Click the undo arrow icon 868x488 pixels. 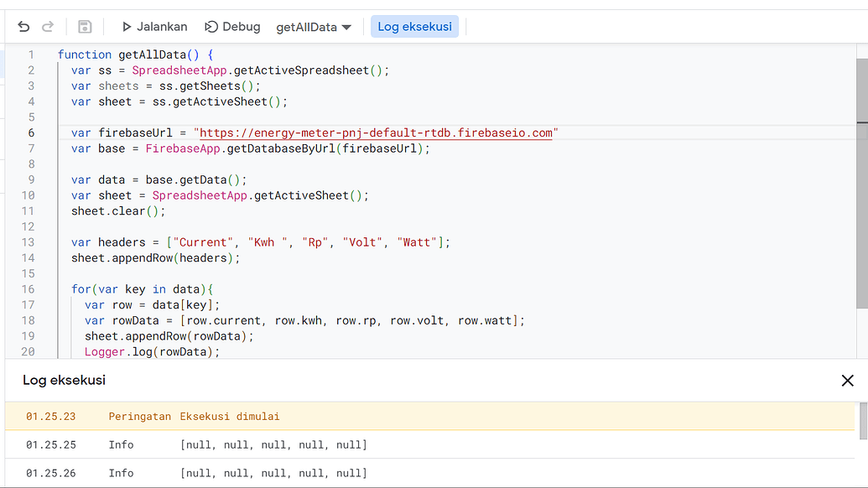[x=23, y=27]
